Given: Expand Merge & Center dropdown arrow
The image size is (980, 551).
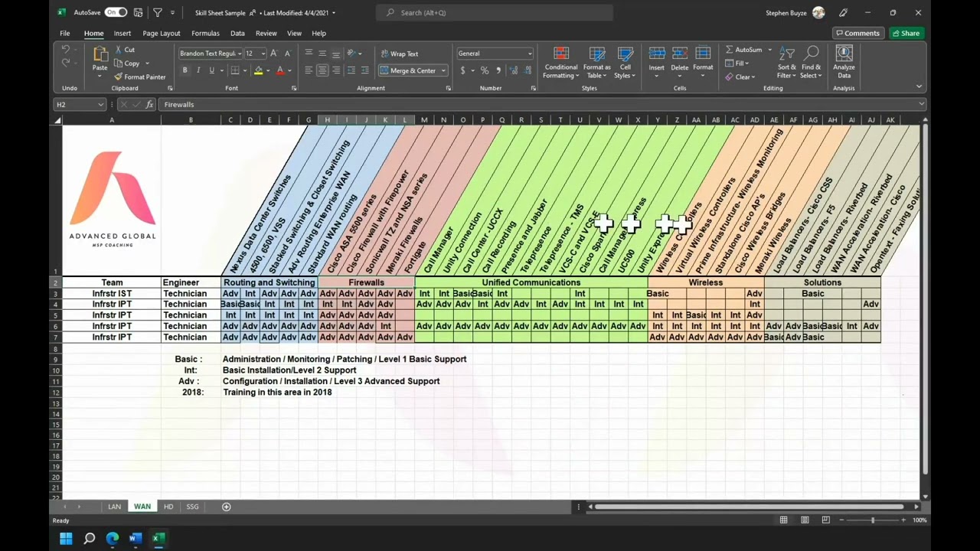Looking at the screenshot, I should click(443, 70).
